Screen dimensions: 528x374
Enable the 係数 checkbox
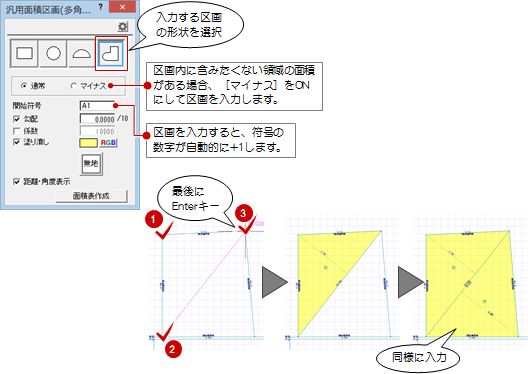click(x=16, y=131)
